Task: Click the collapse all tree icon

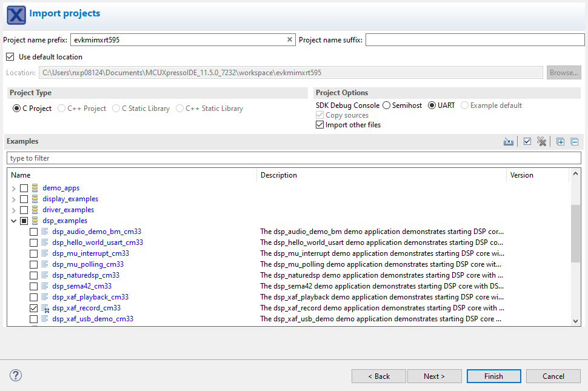Action: click(574, 141)
